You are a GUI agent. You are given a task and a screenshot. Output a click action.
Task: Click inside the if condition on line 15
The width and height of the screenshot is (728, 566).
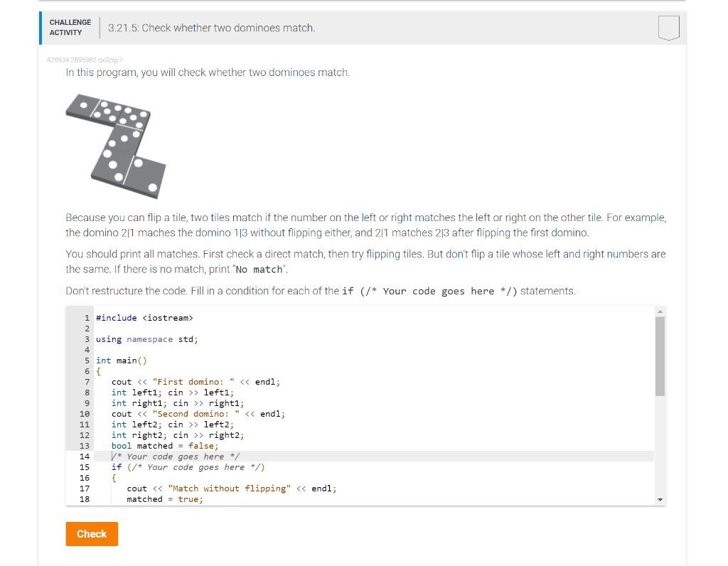click(x=196, y=467)
